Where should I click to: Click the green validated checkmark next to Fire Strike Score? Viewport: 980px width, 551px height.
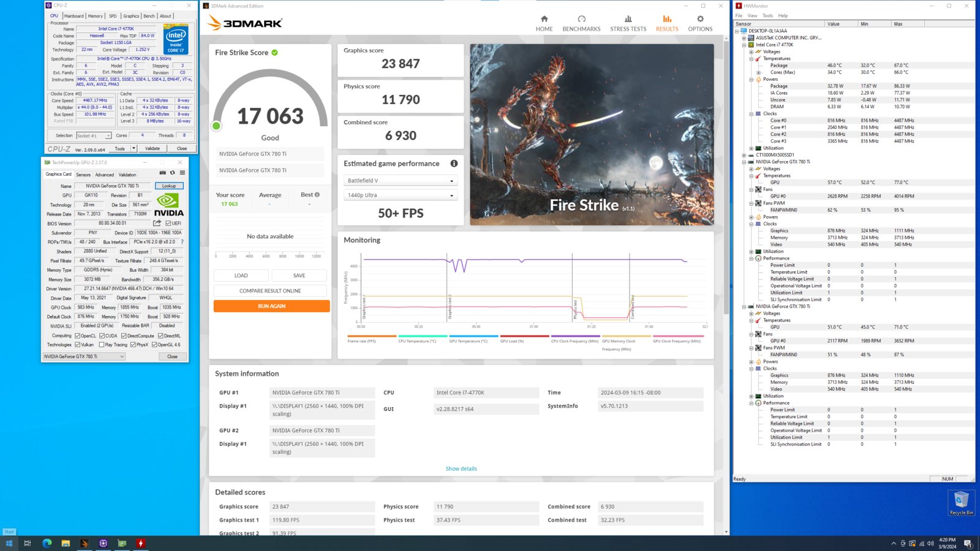tap(274, 53)
